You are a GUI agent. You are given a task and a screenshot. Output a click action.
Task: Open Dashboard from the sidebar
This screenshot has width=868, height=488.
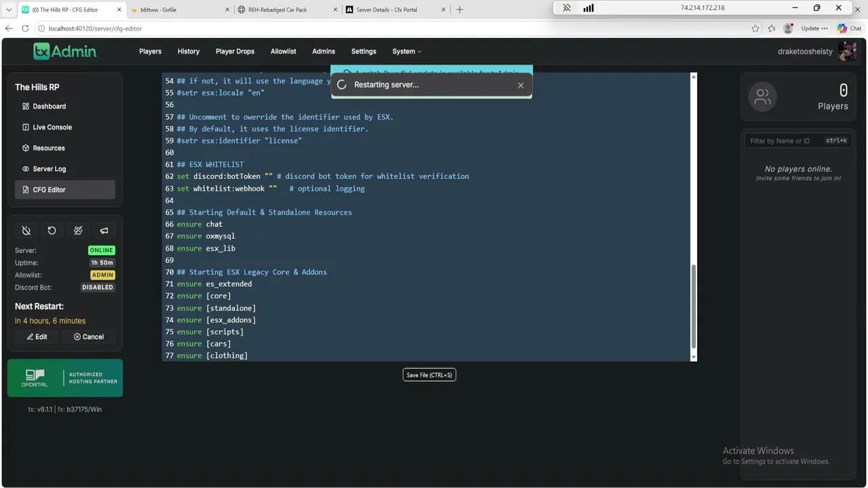coord(65,106)
